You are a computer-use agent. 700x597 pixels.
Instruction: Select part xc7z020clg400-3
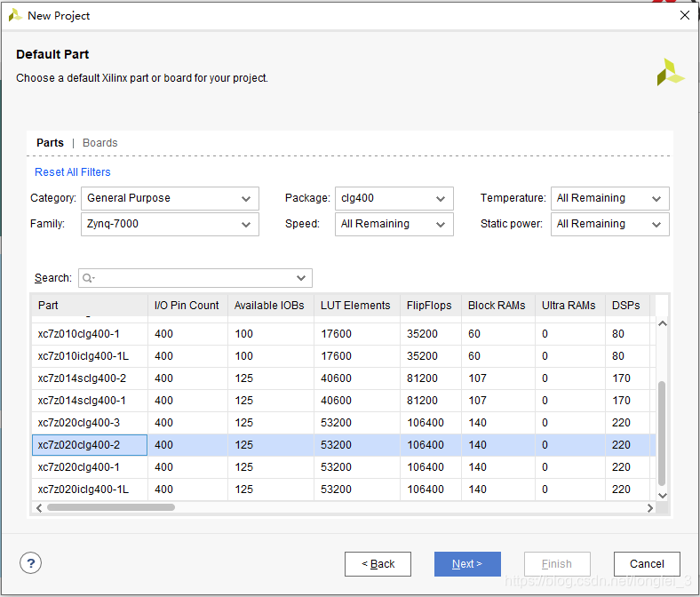(x=78, y=423)
